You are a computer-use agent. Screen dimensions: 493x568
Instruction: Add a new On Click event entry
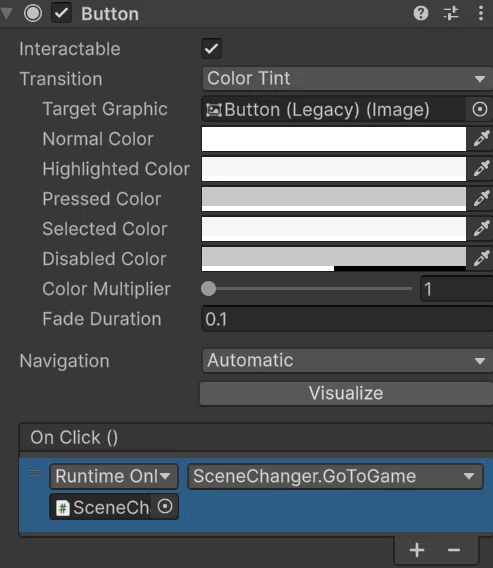click(417, 550)
